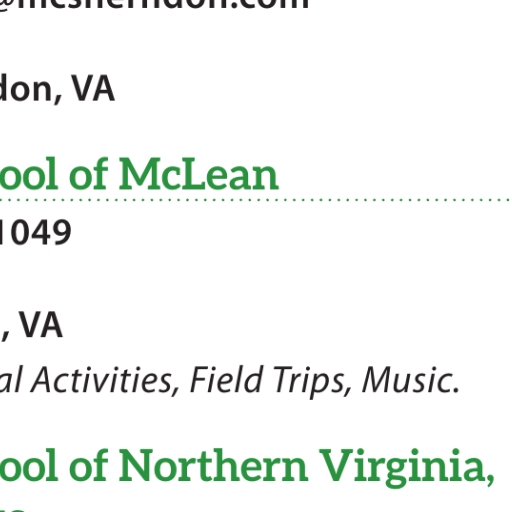
Task: Click 'of' in the Northern Virginia heading
Action: point(89,465)
